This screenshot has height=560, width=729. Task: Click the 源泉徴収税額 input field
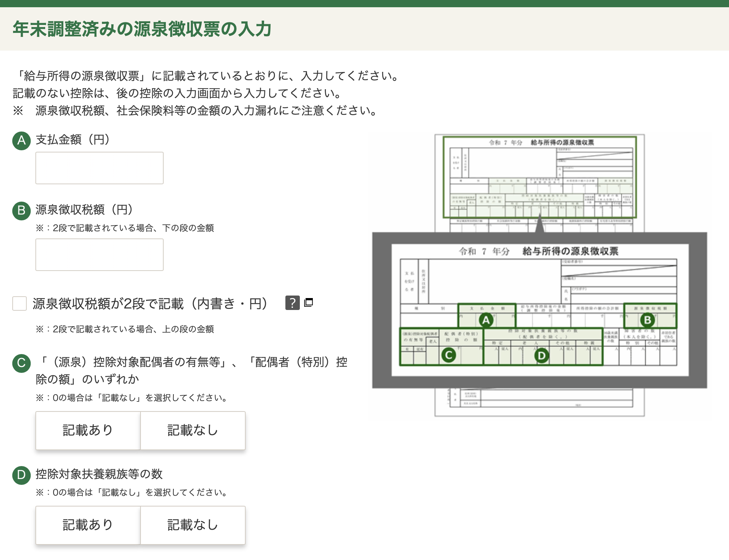point(99,255)
